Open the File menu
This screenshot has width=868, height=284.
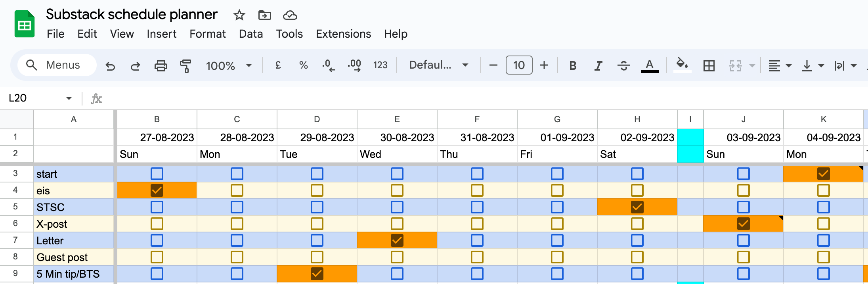click(x=55, y=34)
